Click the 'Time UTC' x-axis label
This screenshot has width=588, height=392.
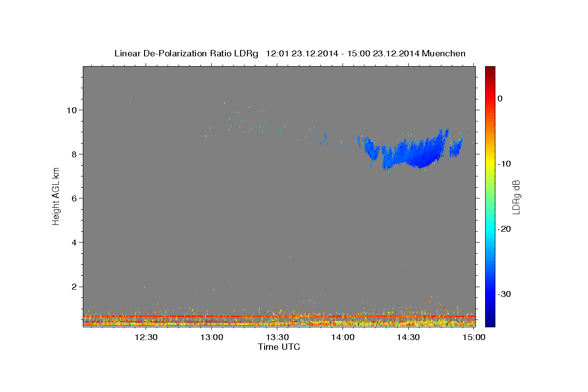click(x=279, y=347)
